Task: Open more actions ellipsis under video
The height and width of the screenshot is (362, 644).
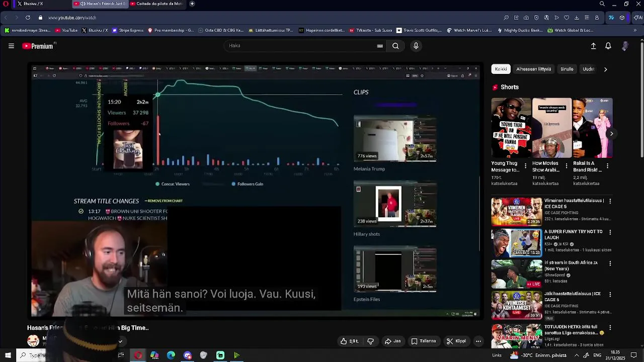Action: click(x=478, y=341)
